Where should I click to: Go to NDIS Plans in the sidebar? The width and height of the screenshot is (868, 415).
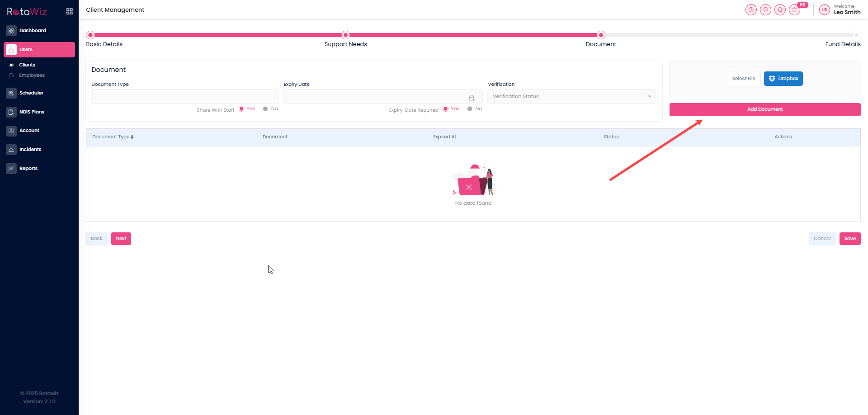tap(32, 112)
